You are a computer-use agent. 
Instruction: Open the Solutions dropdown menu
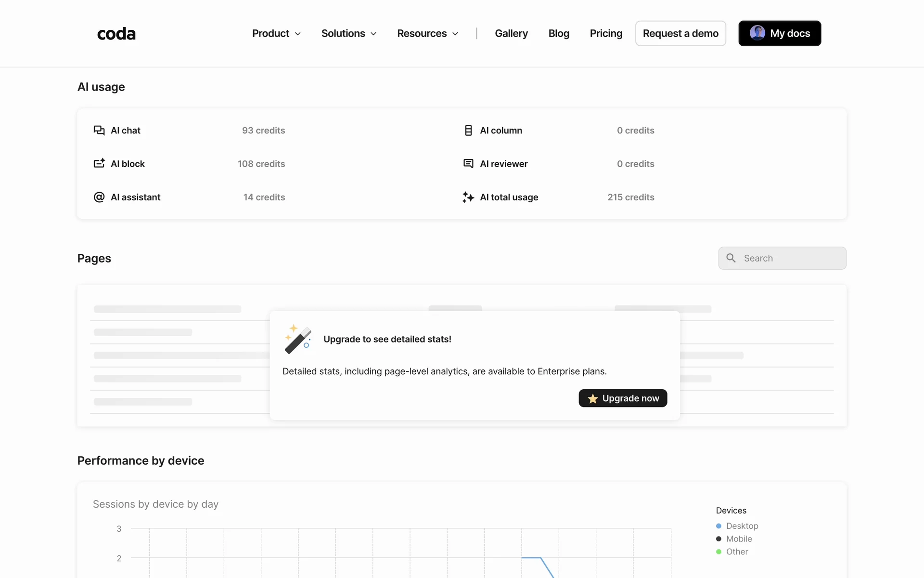(x=349, y=33)
